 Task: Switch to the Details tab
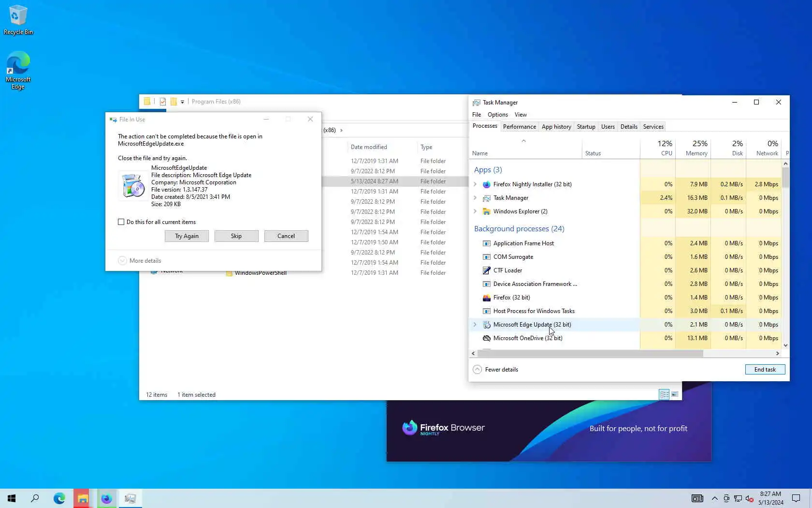coord(629,127)
